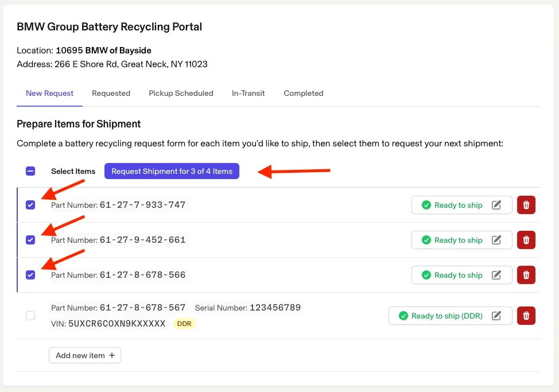559x392 pixels.
Task: Switch to the New Request tab
Action: pyautogui.click(x=49, y=94)
